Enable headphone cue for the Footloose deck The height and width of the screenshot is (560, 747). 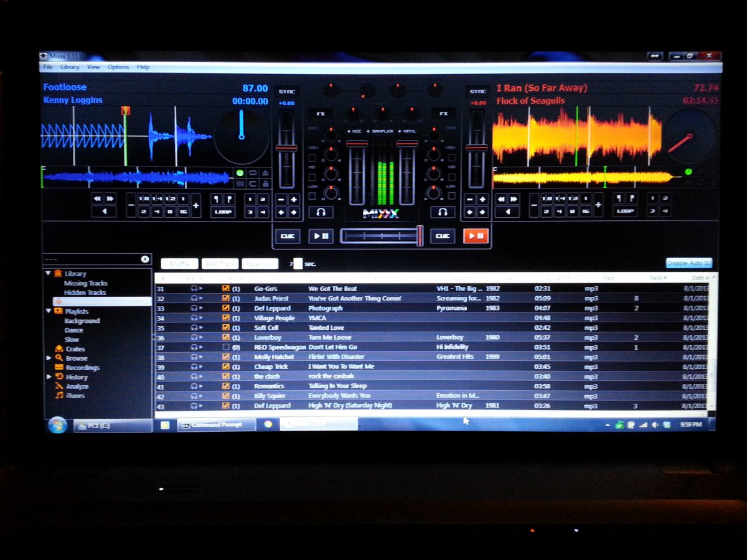321,212
